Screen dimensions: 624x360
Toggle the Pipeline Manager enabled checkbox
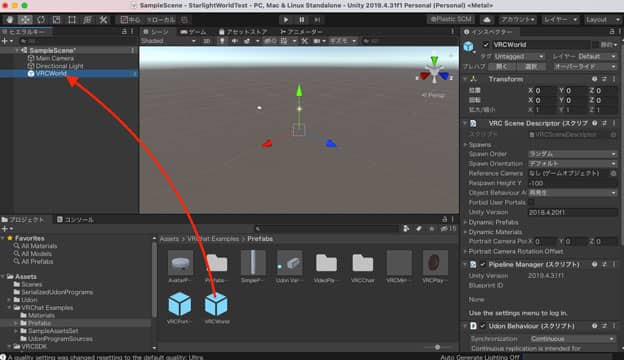pyautogui.click(x=483, y=264)
